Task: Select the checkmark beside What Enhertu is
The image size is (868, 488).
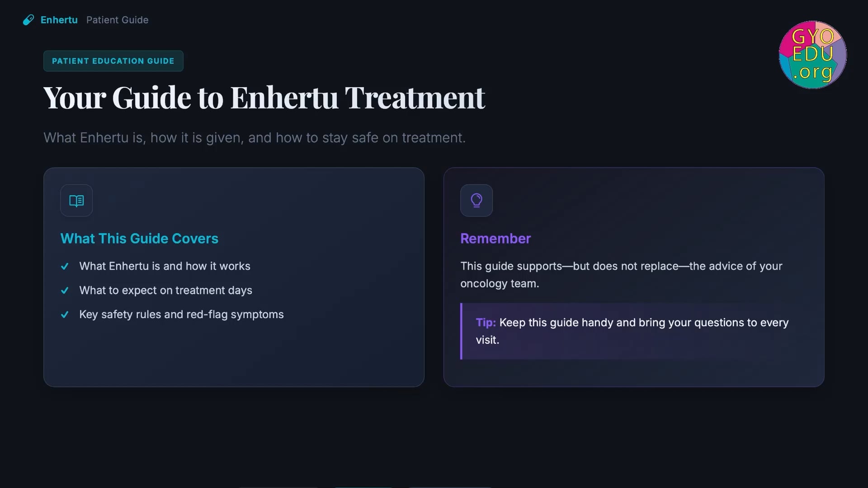Action: coord(65,266)
